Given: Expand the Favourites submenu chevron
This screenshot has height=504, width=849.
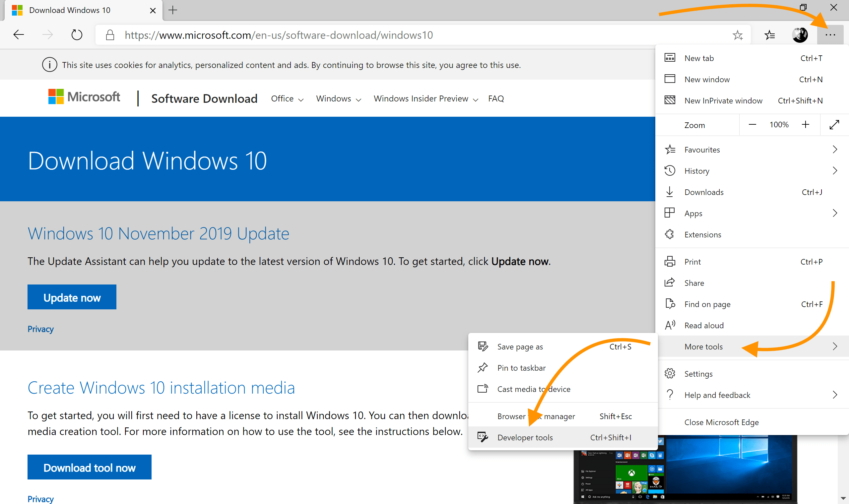Looking at the screenshot, I should 835,150.
